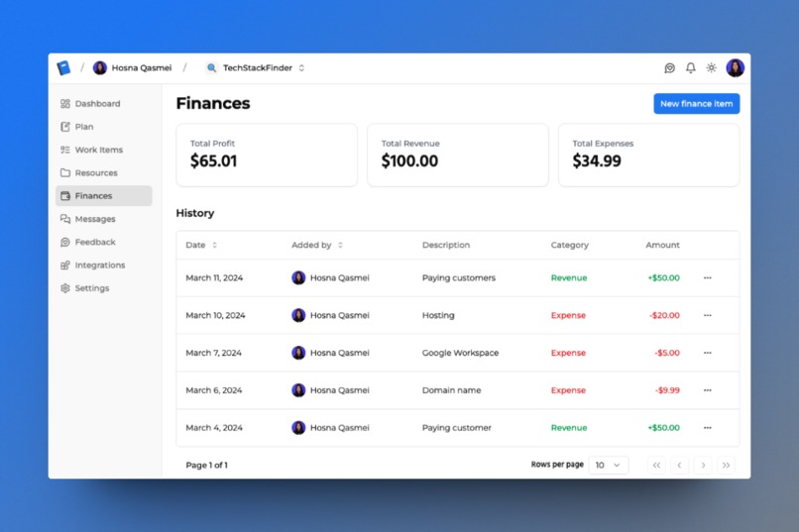Viewport: 799px width, 532px height.
Task: Click the -$20.00 amount
Action: pos(664,316)
